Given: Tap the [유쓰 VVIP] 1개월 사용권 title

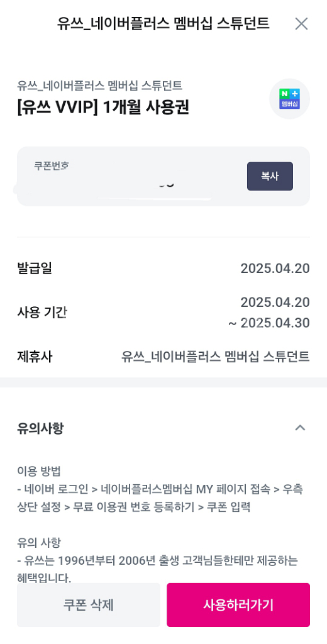Looking at the screenshot, I should coord(103,108).
